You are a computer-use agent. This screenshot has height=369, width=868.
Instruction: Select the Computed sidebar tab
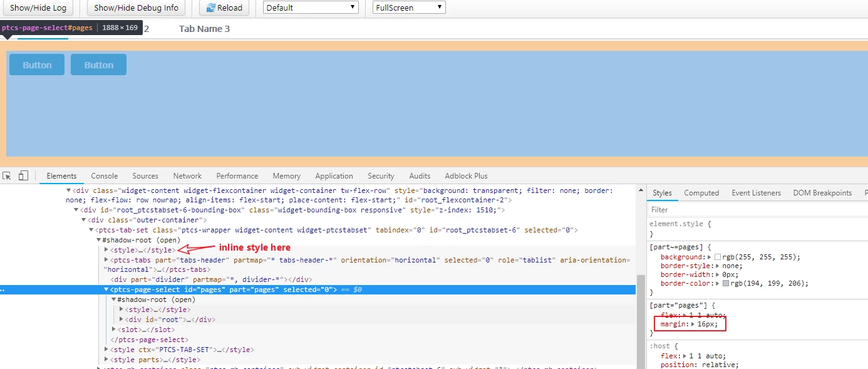(x=701, y=193)
